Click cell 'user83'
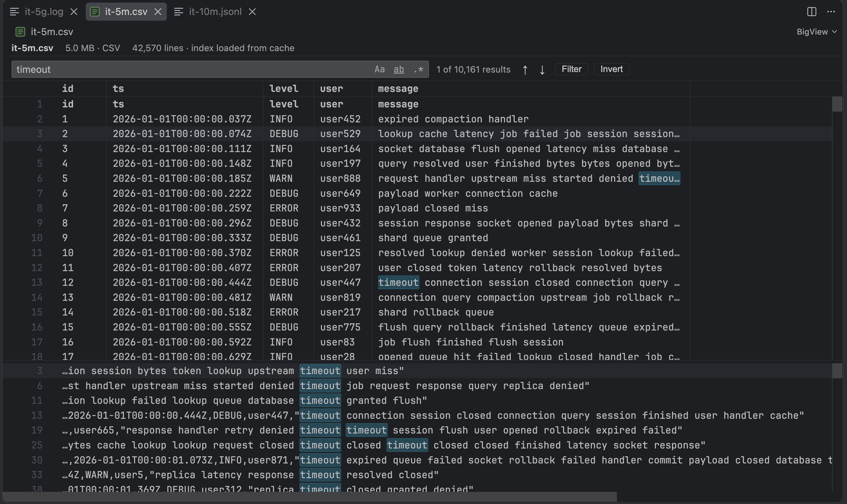This screenshot has height=504, width=847. pyautogui.click(x=337, y=342)
